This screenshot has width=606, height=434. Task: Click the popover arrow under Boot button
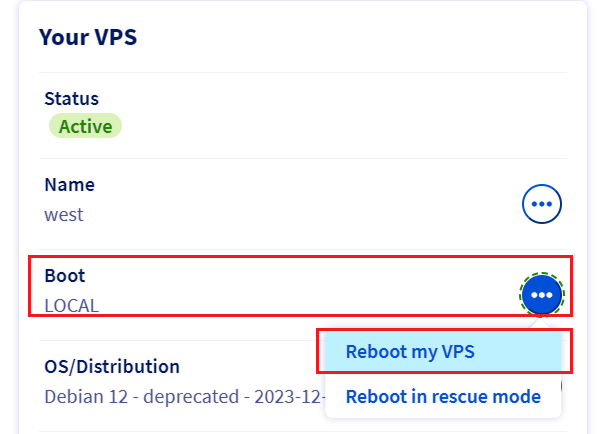click(x=541, y=324)
